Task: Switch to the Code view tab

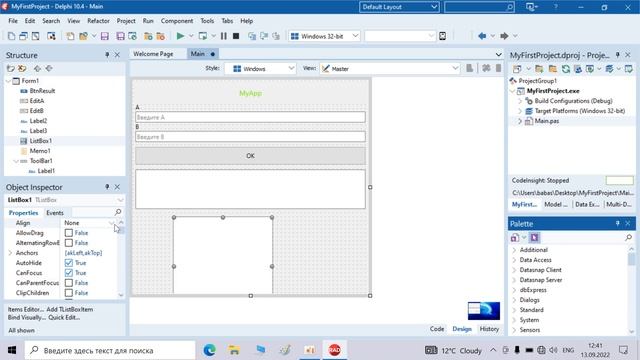Action: pyautogui.click(x=437, y=329)
